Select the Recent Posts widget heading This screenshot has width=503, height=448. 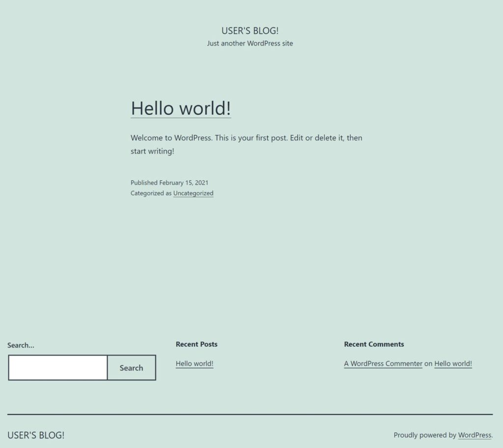pyautogui.click(x=196, y=344)
